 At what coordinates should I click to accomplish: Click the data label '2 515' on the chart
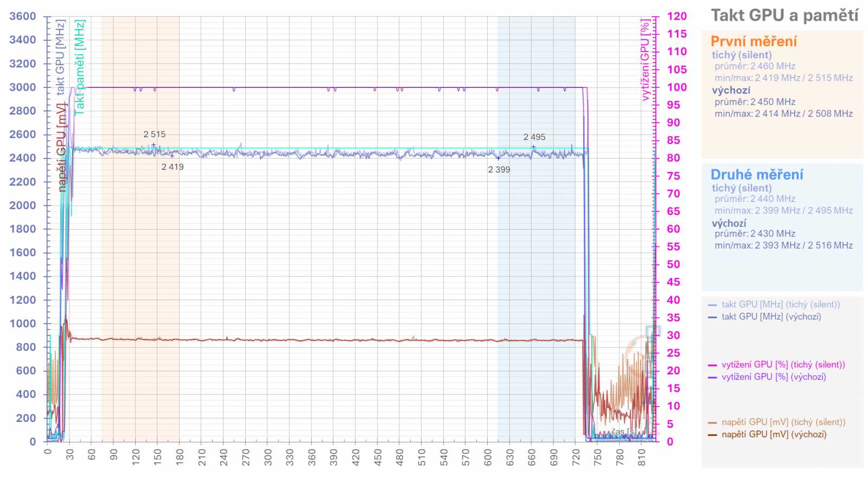(x=155, y=134)
